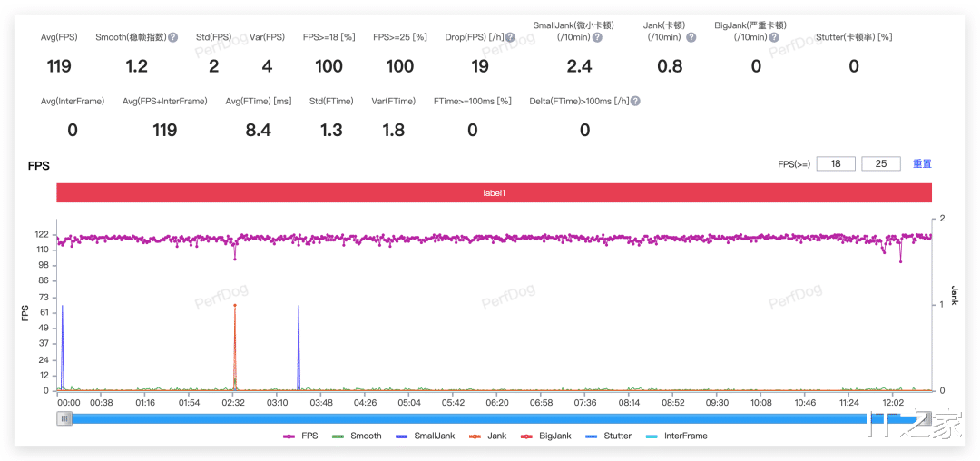Click help icon beside Drop(FPS) [/h]

point(510,37)
